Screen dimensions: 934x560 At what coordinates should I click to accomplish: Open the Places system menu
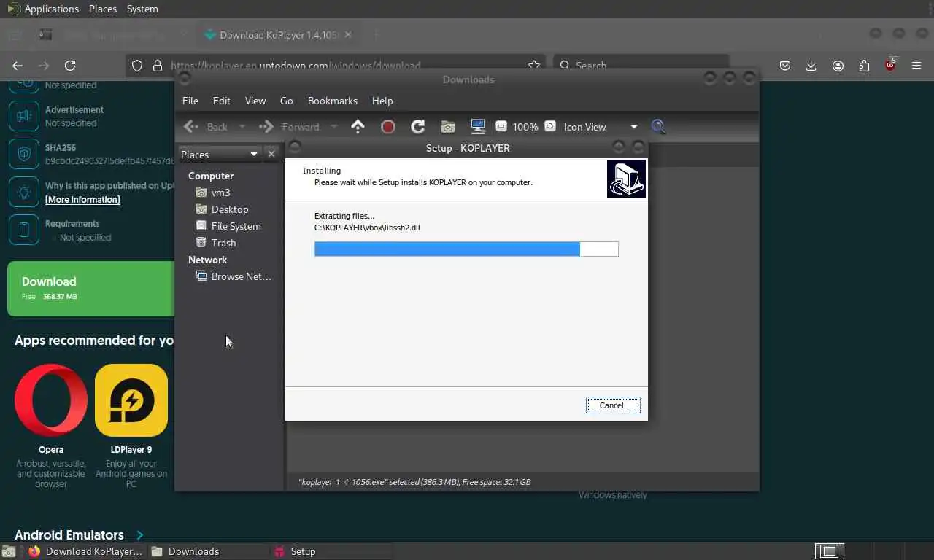[x=103, y=9]
